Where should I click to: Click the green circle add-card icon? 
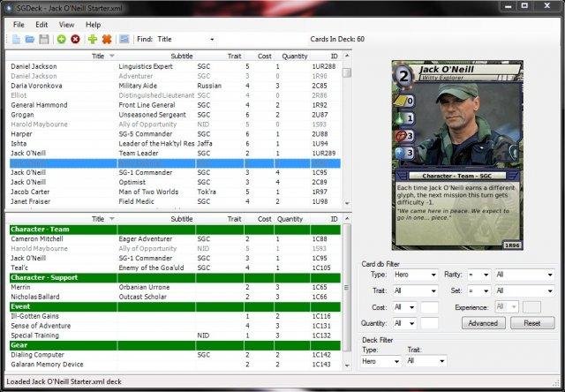pyautogui.click(x=61, y=39)
